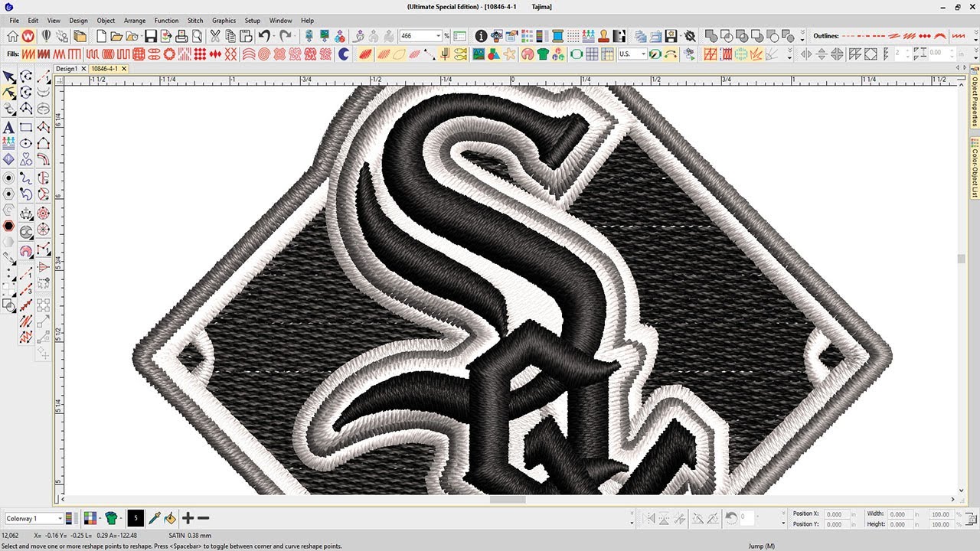Open a file with folder icon
980x551 pixels.
(116, 36)
